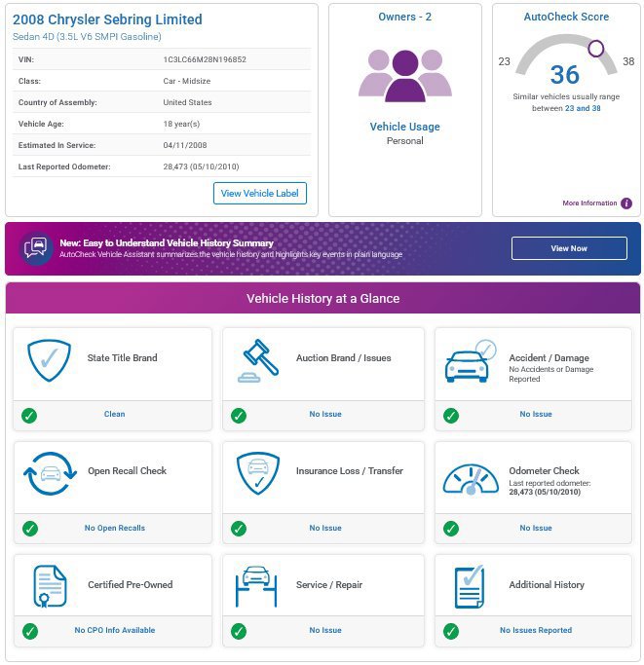
Task: Click the purple info icon beside More Information
Action: [x=626, y=203]
